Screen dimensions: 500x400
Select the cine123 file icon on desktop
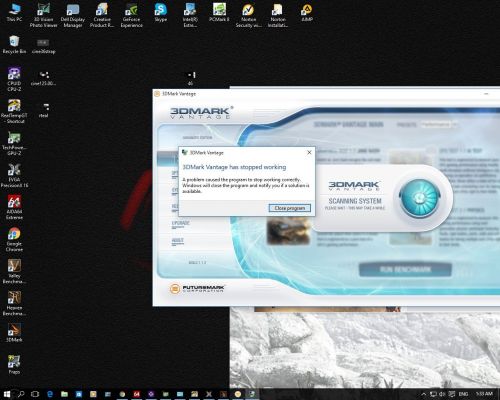pyautogui.click(x=43, y=78)
